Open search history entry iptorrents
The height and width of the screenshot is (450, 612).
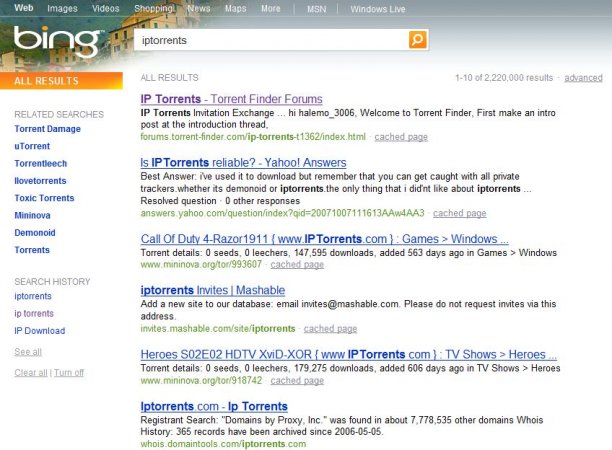point(33,296)
